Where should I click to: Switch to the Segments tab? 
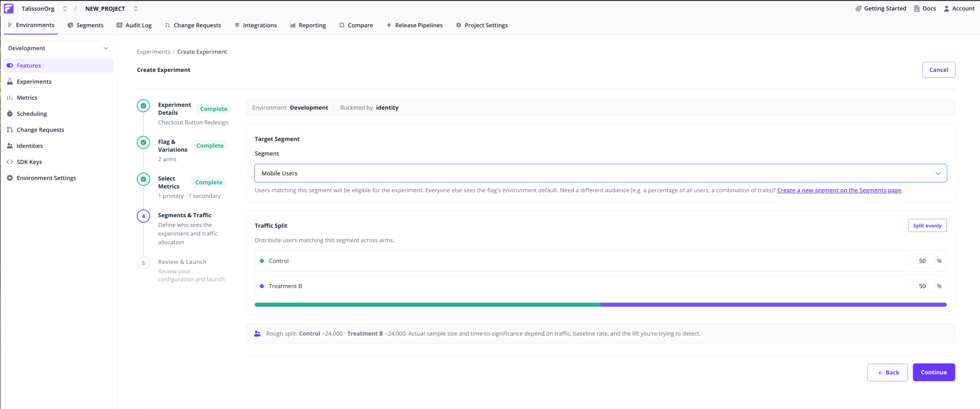coord(85,25)
